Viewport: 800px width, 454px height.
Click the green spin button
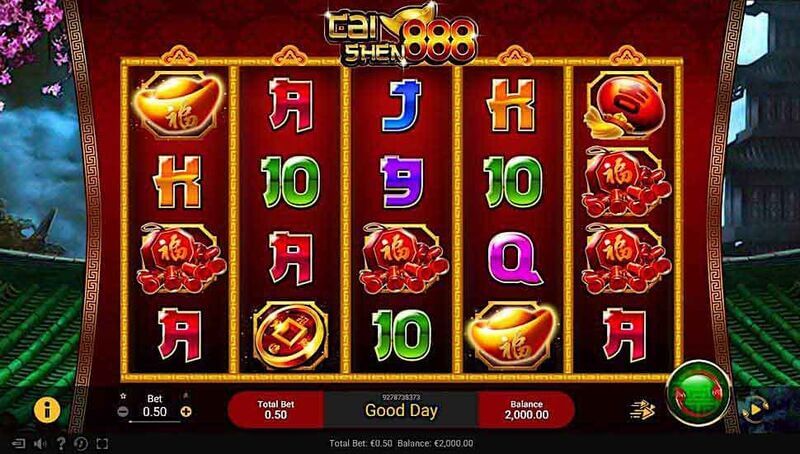point(698,393)
